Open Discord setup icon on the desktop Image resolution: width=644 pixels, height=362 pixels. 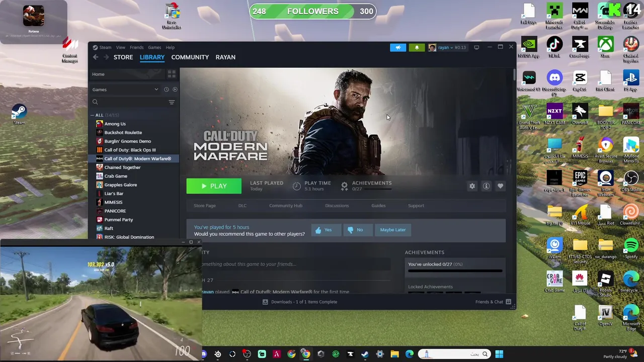554,83
